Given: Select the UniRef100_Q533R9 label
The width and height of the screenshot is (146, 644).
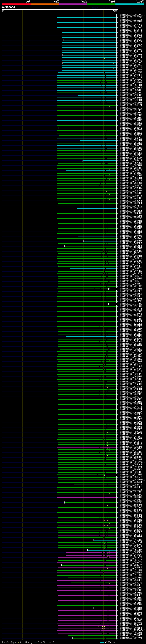Looking at the screenshot, I should pyautogui.click(x=131, y=573).
